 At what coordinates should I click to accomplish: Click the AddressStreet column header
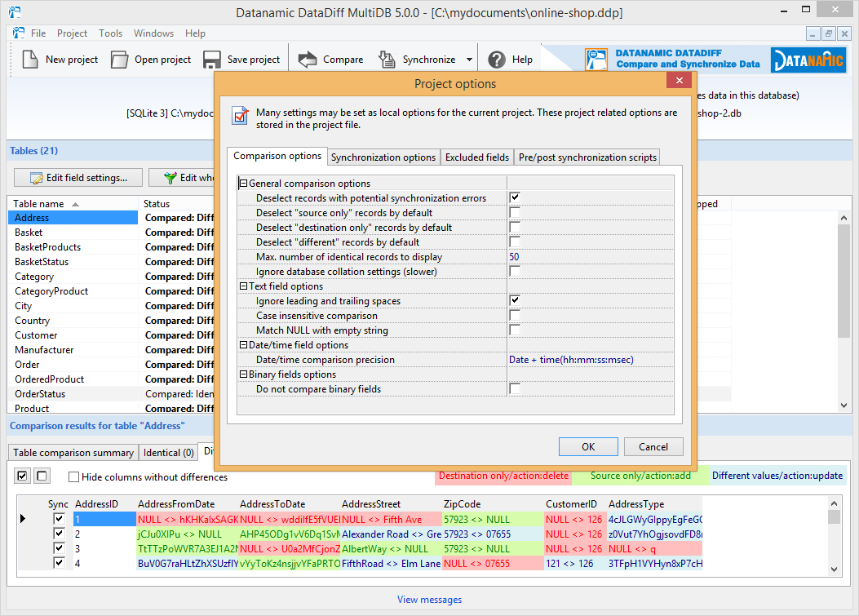coord(391,503)
